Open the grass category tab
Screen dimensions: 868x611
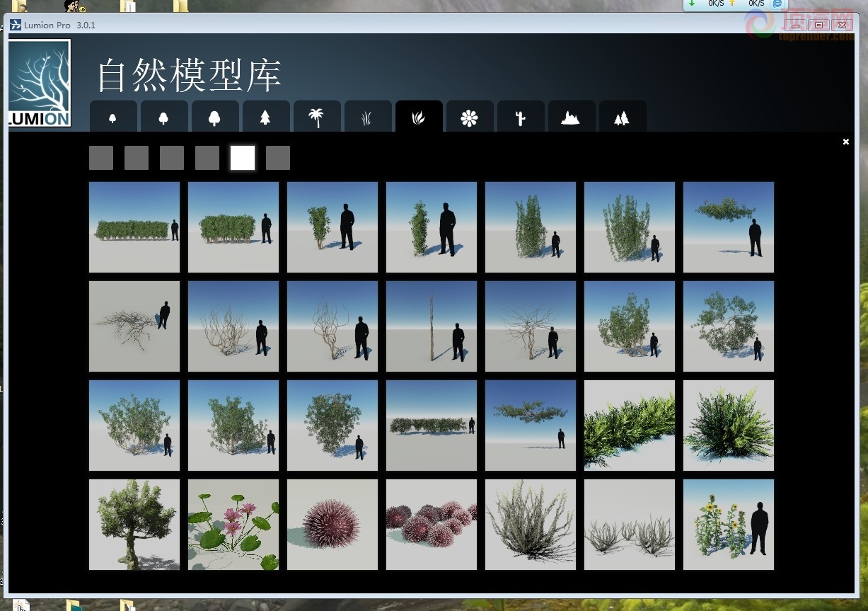(x=368, y=117)
